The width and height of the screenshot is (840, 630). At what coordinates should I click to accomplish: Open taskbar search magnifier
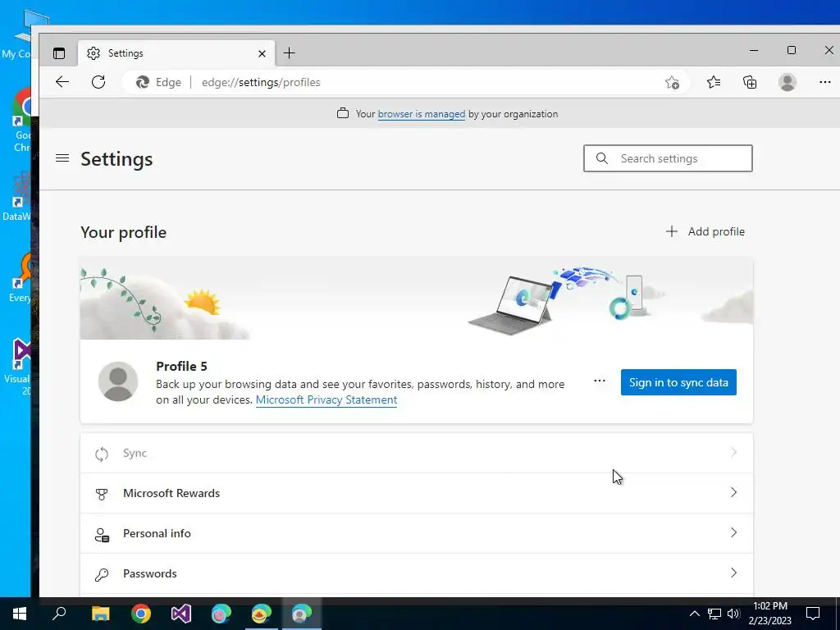(59, 613)
